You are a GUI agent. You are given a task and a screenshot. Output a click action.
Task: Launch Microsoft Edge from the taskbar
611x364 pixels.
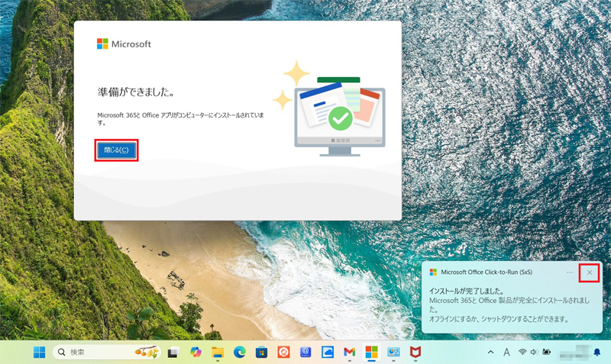(240, 352)
